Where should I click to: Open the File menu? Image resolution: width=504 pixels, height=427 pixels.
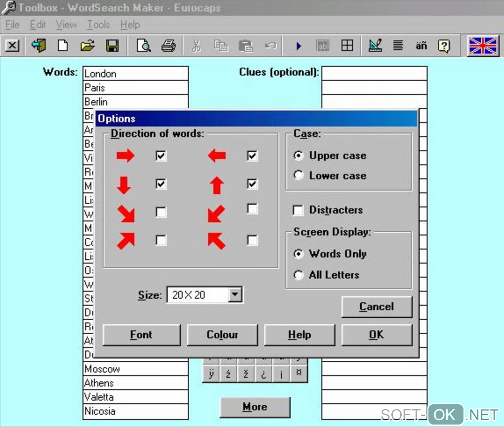(12, 24)
